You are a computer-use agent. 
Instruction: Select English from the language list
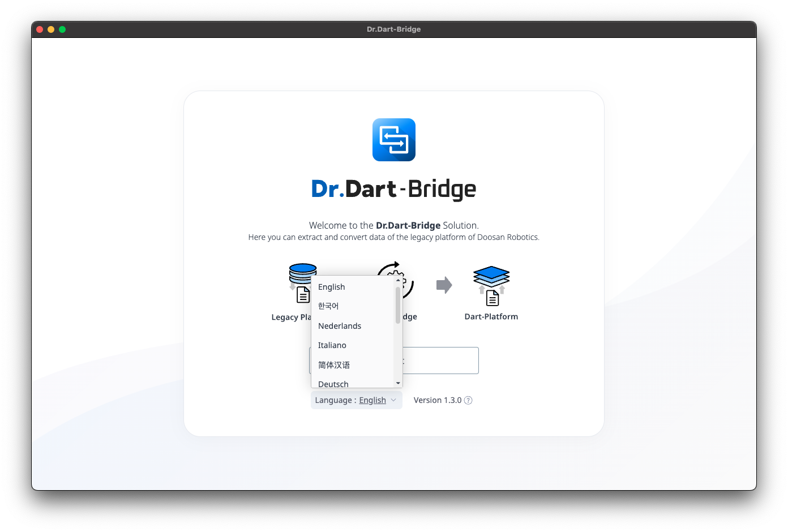pyautogui.click(x=332, y=287)
